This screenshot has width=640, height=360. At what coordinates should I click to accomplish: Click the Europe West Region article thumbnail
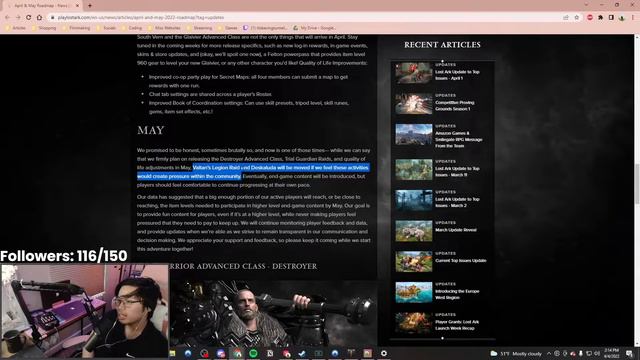413,292
